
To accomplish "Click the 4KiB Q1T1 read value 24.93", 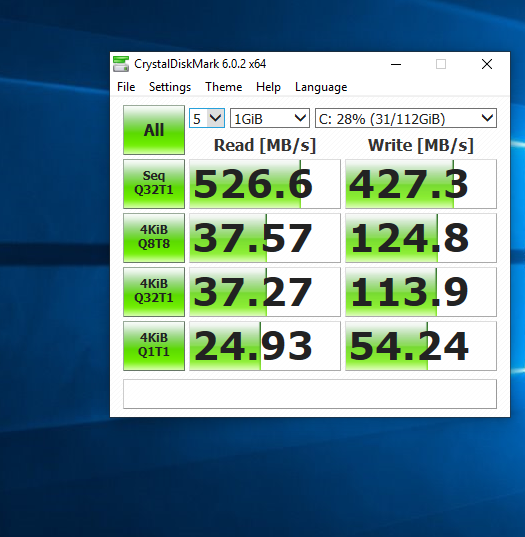I will [x=265, y=346].
